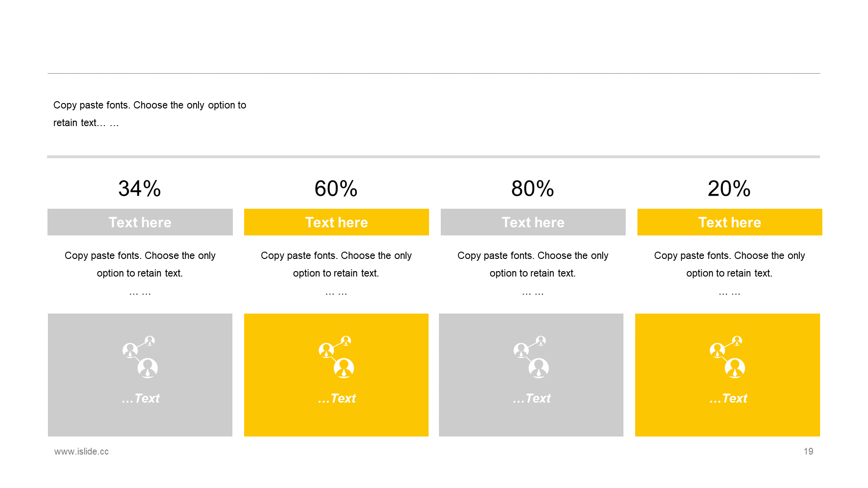The width and height of the screenshot is (868, 488).
Task: Click the description paragraph below 20% bar
Action: [x=730, y=273]
